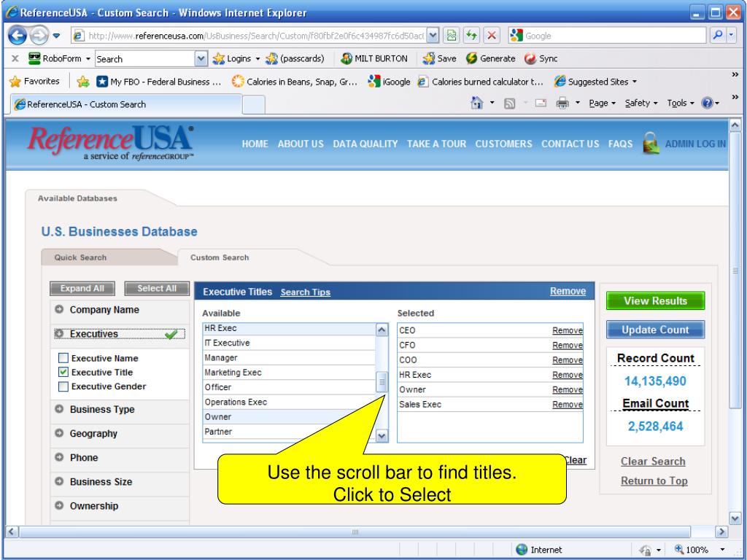
Task: Click the MILT BURTON identity icon
Action: tap(347, 58)
